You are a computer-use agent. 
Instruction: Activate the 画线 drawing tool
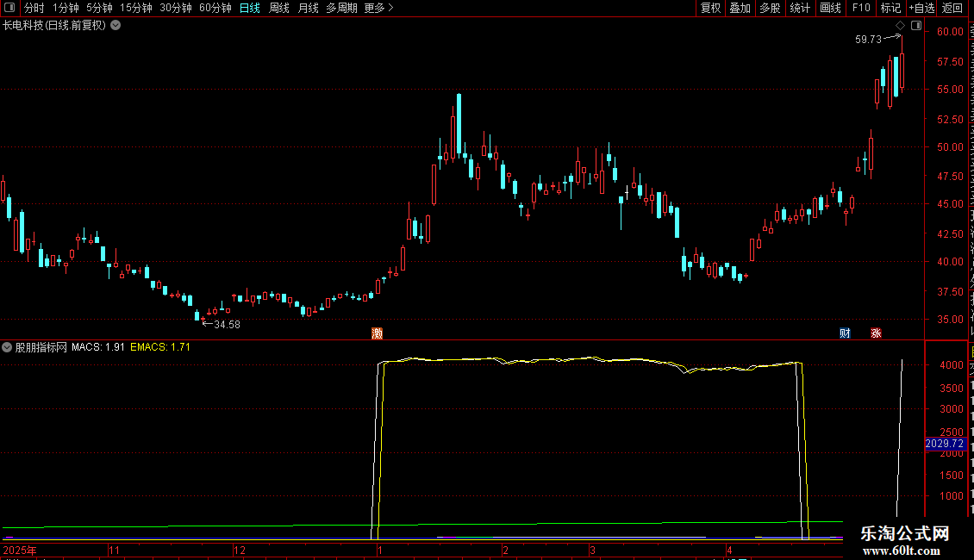[831, 8]
